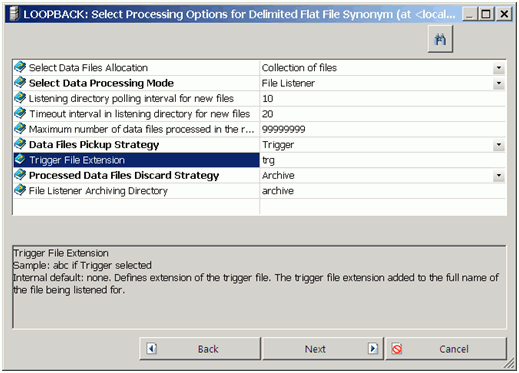This screenshot has height=373, width=519.
Task: Click the binoculars search icon
Action: [440, 39]
